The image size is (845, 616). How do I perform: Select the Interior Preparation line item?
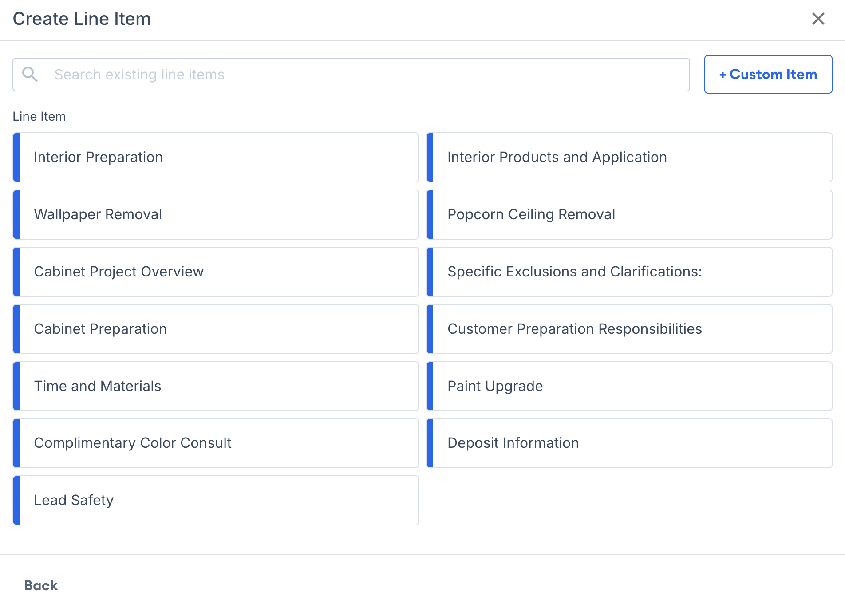tap(216, 157)
